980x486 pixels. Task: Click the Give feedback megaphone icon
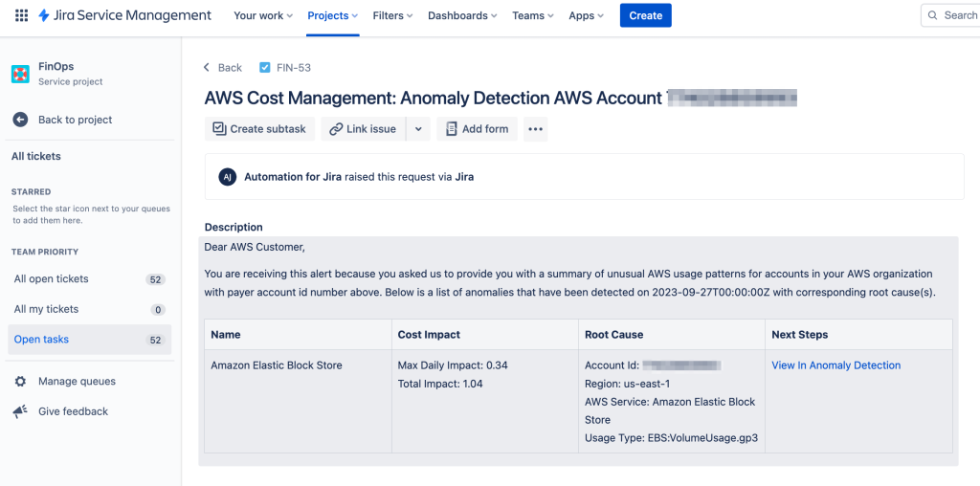(x=20, y=411)
